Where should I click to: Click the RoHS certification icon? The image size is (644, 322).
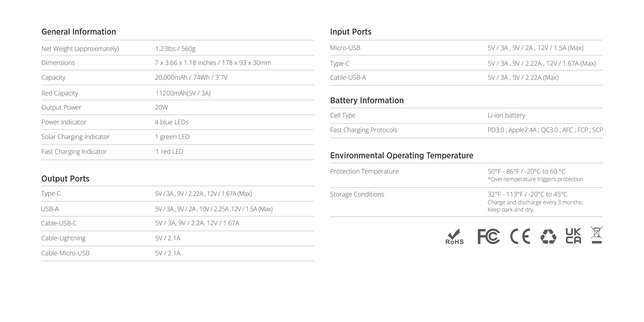[454, 236]
